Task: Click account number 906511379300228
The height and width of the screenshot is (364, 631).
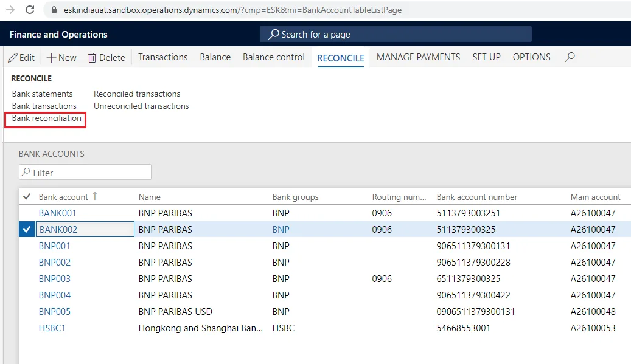Action: [x=473, y=263]
